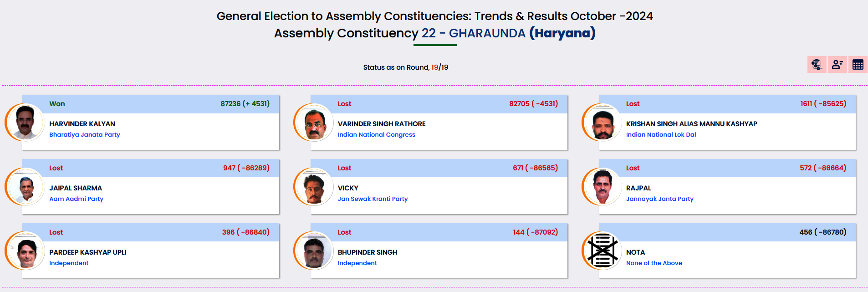Click the Indian National Lok Dal label
The width and height of the screenshot is (868, 292).
661,135
